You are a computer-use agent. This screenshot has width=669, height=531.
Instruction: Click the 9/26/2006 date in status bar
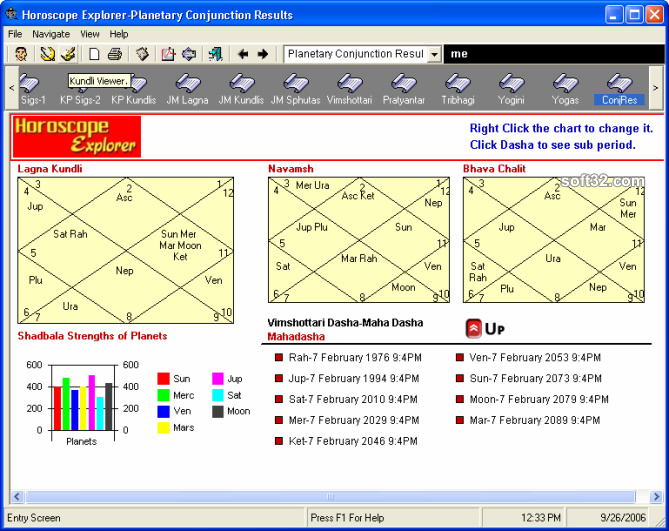[x=623, y=518]
